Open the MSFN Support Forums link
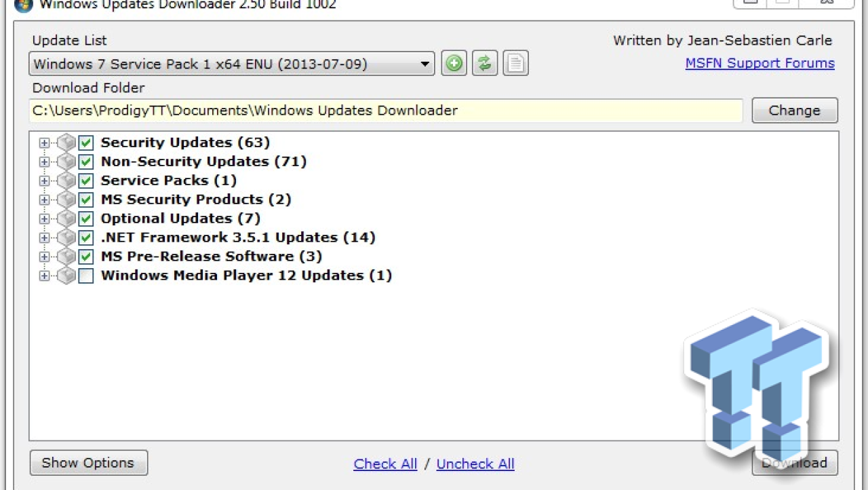 [x=759, y=63]
